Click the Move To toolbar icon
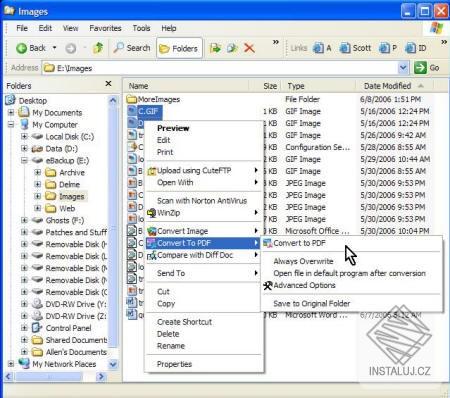The height and width of the screenshot is (398, 450). 215,48
